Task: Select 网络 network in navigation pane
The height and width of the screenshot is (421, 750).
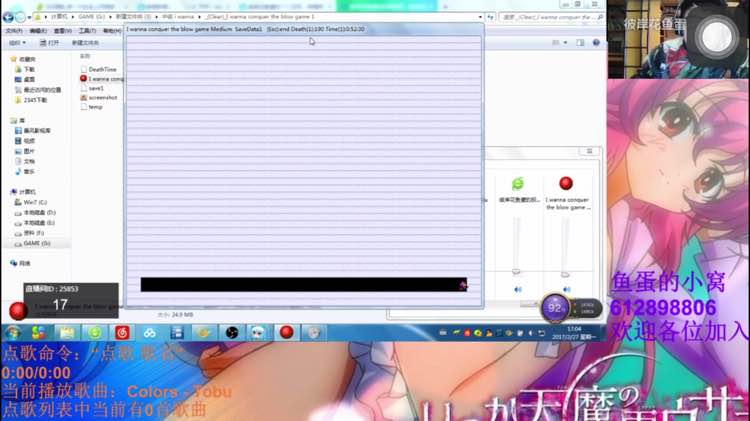Action: coord(20,264)
